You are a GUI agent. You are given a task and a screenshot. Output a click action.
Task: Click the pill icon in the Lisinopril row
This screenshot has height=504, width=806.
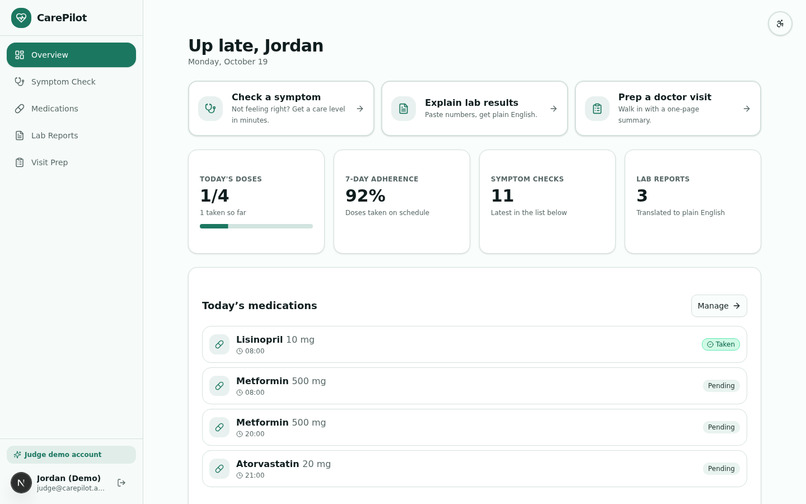[219, 345]
